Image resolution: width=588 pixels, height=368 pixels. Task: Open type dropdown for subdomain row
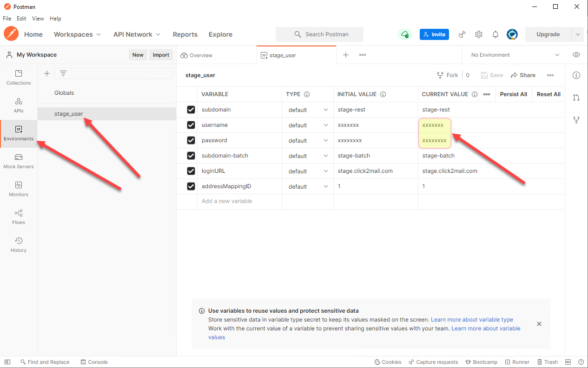pyautogui.click(x=308, y=110)
